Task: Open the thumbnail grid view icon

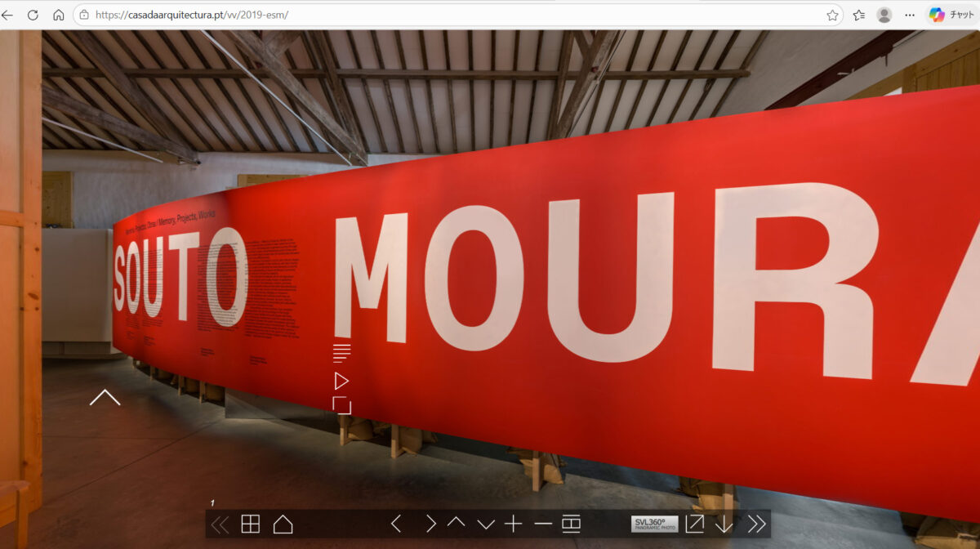Action: (x=250, y=524)
